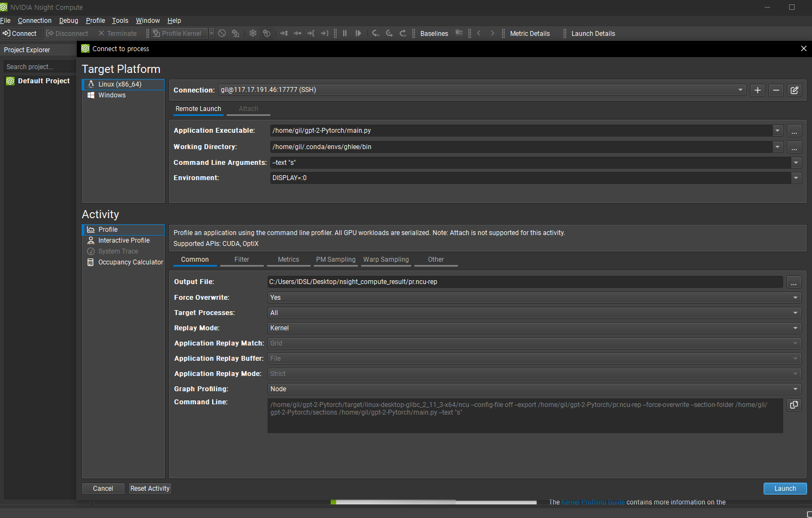Click the back chevron in the toolbar
The height and width of the screenshot is (518, 812).
[x=479, y=34]
